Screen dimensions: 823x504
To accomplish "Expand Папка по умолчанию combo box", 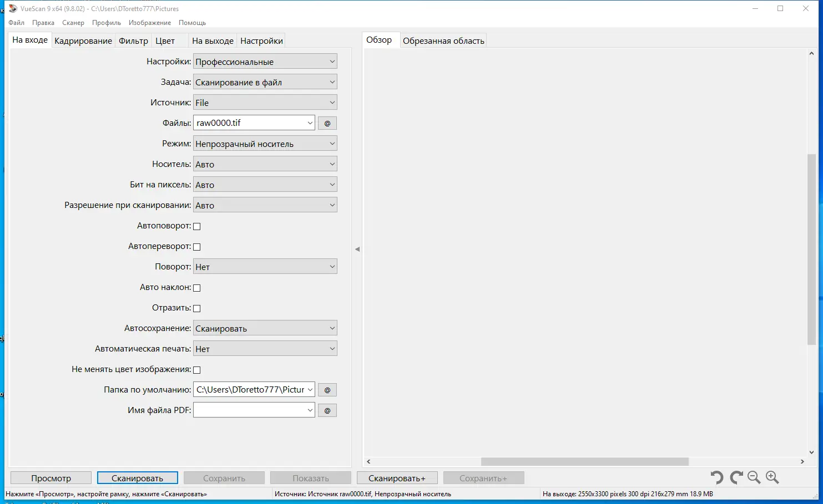I will coord(310,390).
